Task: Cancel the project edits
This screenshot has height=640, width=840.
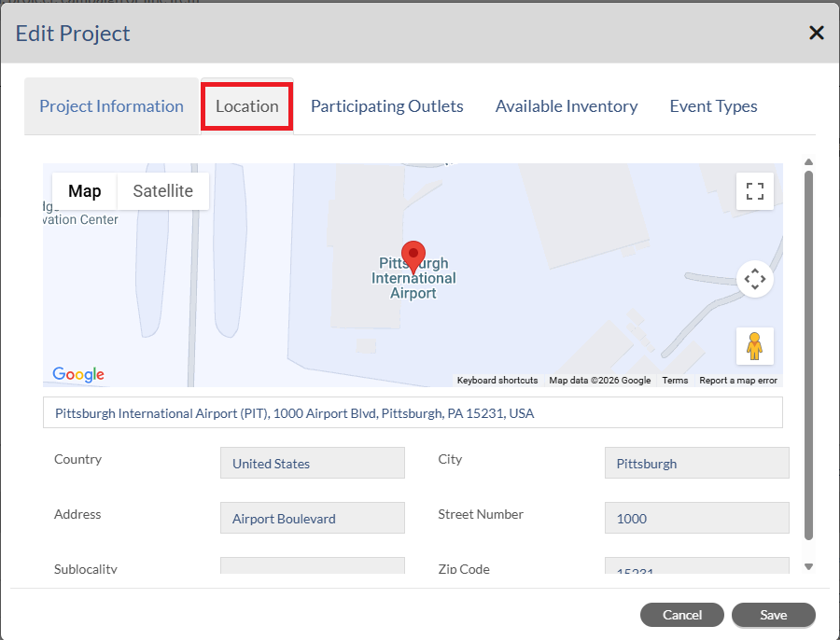Action: coord(682,615)
